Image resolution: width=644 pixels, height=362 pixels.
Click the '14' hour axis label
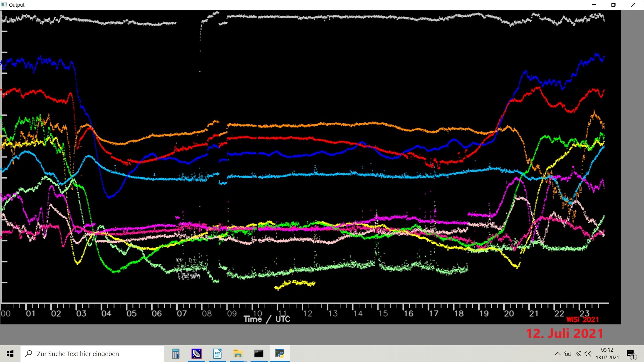358,314
